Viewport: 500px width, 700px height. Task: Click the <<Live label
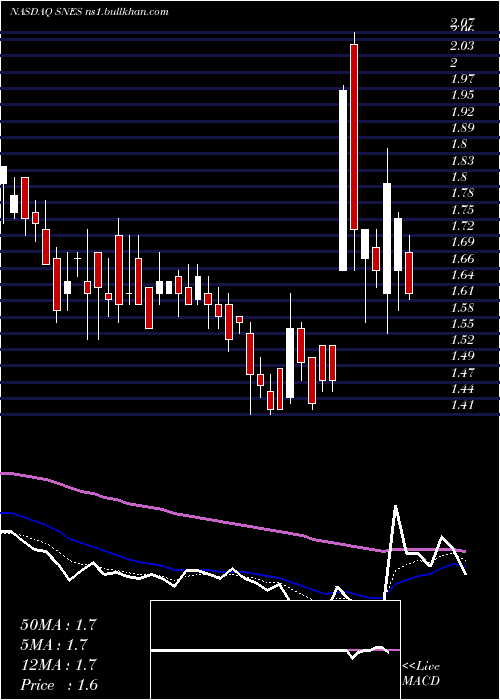(x=421, y=667)
